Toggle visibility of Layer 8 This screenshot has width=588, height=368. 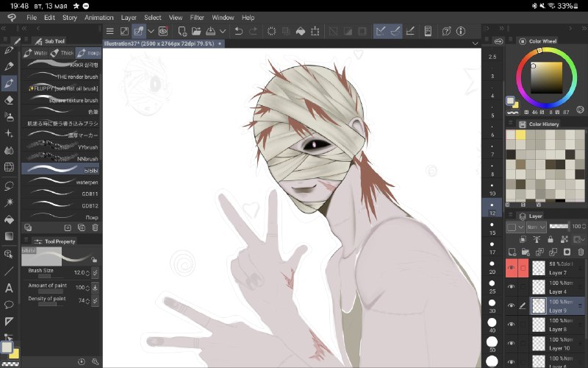[x=511, y=325]
